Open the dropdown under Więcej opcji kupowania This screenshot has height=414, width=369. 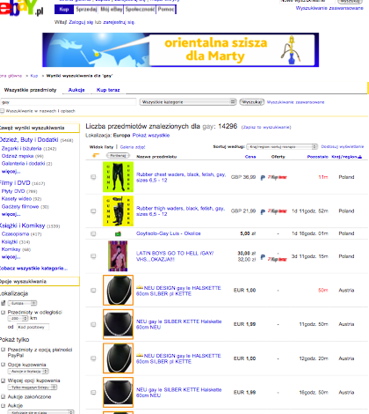point(33,387)
